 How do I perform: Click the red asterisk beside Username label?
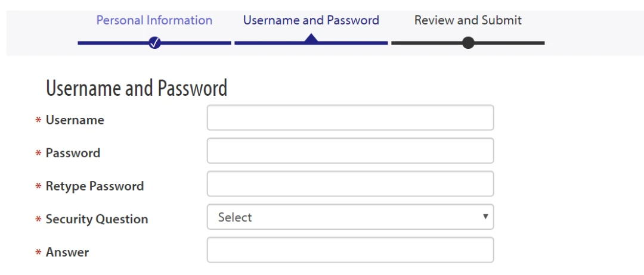39,120
